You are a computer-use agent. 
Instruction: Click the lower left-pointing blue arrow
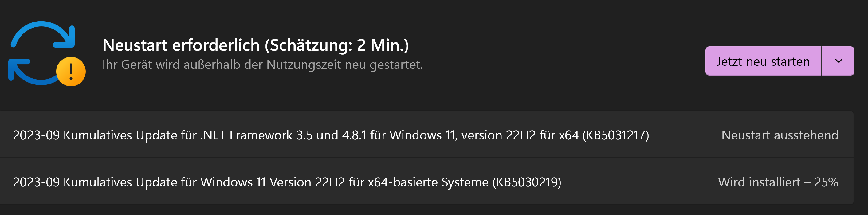click(x=27, y=72)
